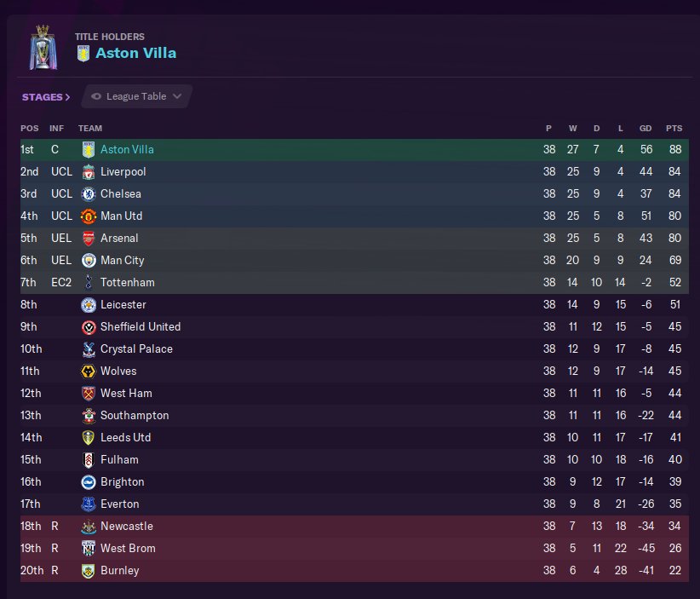700x599 pixels.
Task: Click the Arsenal club badge
Action: 88,239
